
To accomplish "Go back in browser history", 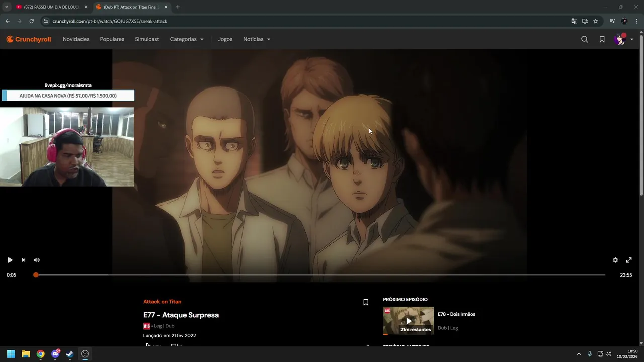I will [x=7, y=21].
